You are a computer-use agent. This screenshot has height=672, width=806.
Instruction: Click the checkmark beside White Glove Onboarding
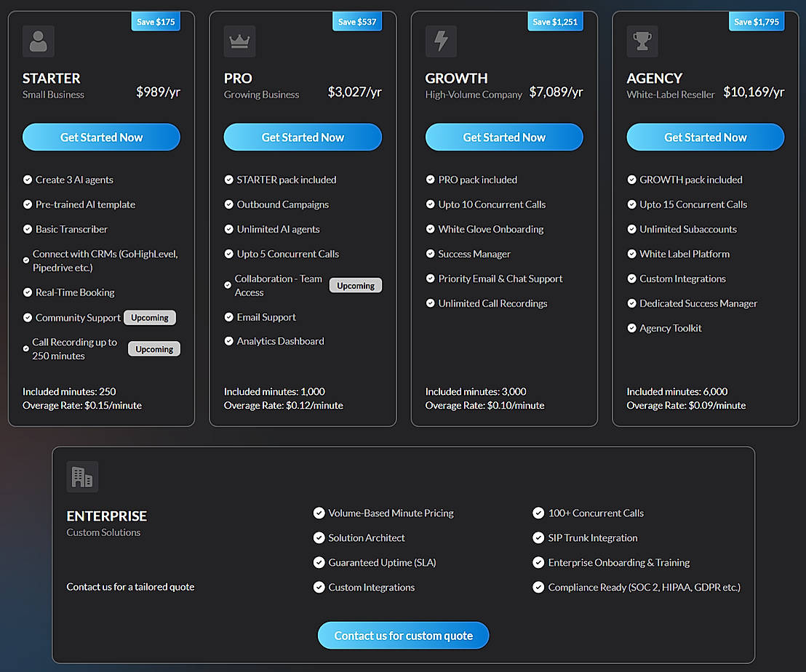tap(431, 229)
